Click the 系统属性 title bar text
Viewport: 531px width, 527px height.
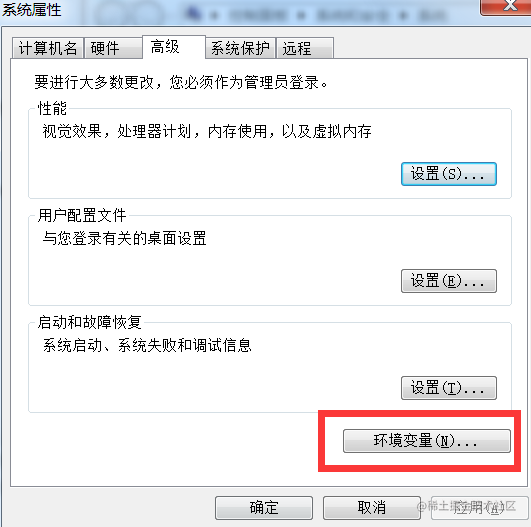point(31,10)
